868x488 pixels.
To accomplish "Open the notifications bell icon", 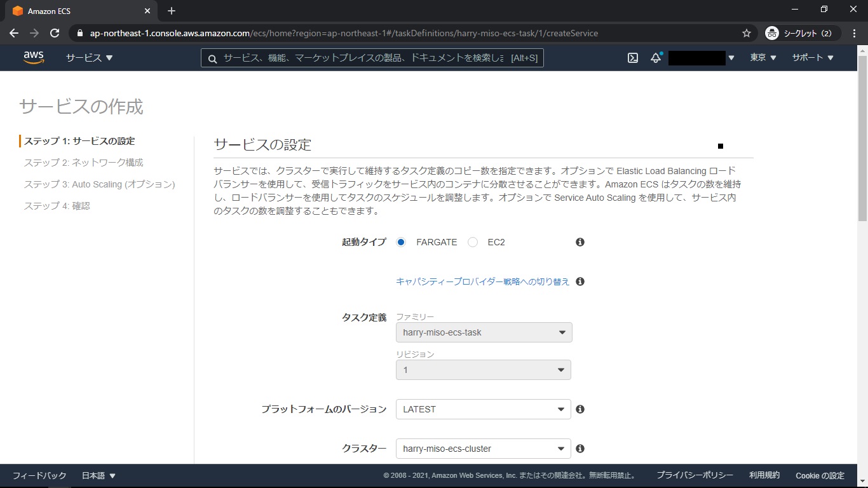I will coord(656,58).
